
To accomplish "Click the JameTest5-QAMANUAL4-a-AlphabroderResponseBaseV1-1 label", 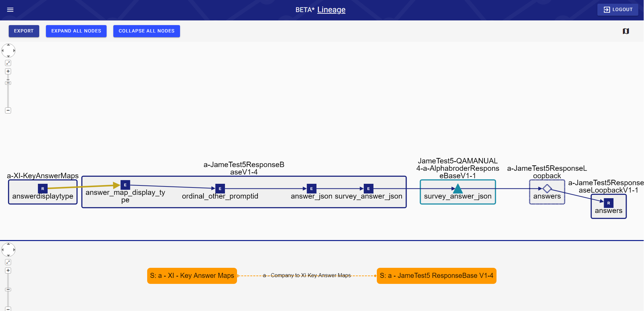I will click(458, 168).
